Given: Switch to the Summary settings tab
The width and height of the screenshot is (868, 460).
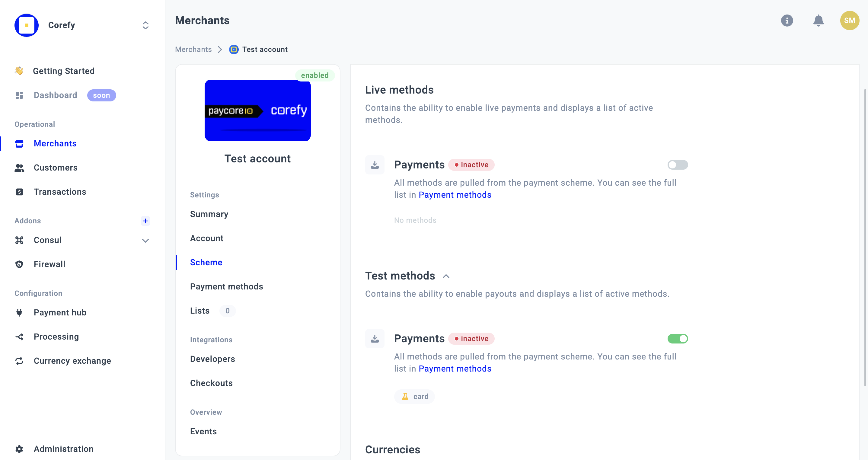Looking at the screenshot, I should coord(209,214).
